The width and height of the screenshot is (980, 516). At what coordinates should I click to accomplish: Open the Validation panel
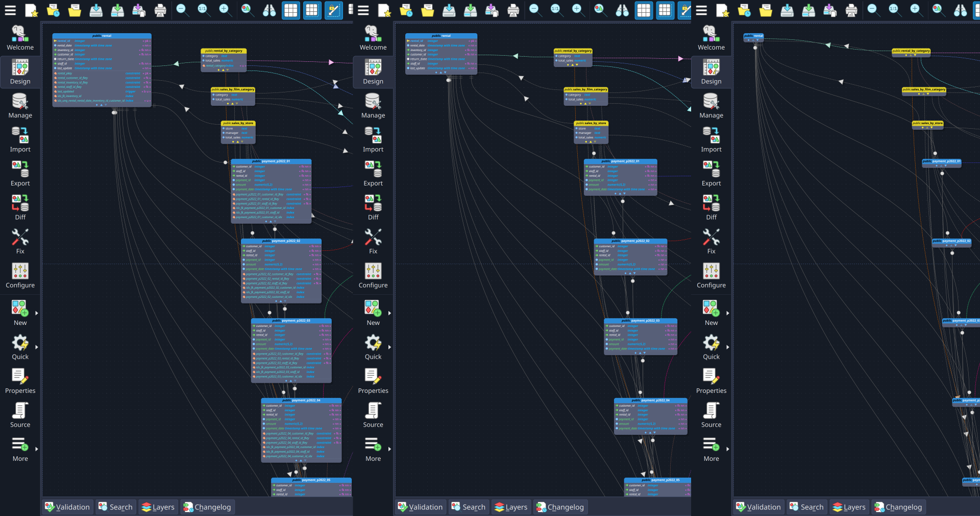tap(67, 507)
